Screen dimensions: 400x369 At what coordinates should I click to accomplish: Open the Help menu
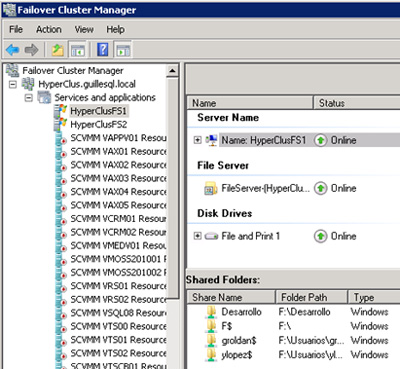[115, 29]
